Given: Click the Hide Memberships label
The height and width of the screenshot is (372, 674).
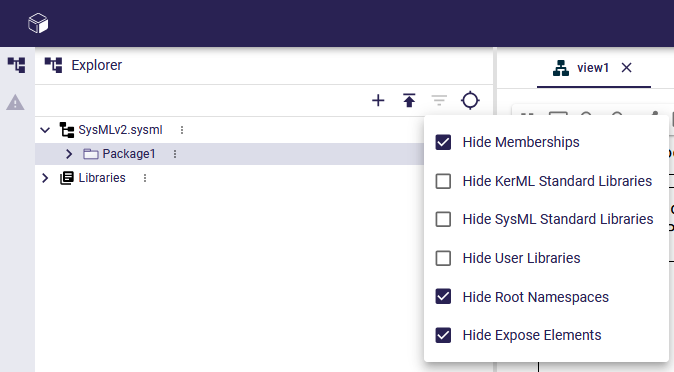Looking at the screenshot, I should click(521, 142).
